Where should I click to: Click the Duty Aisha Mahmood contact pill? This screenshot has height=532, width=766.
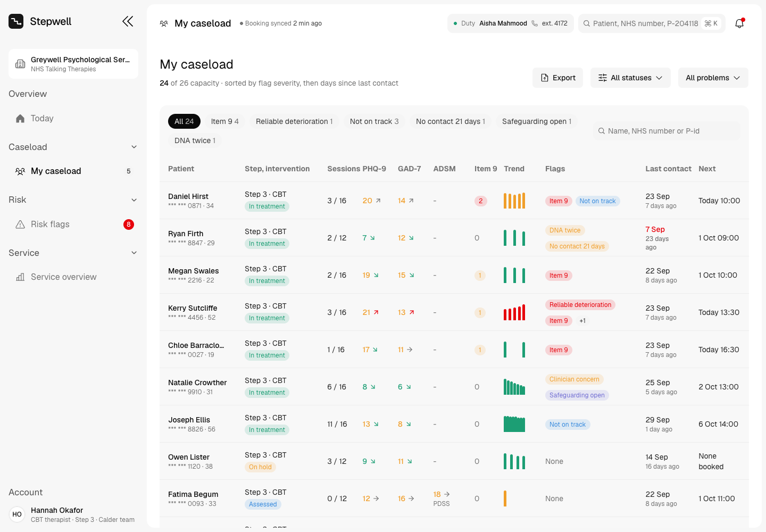pos(511,23)
